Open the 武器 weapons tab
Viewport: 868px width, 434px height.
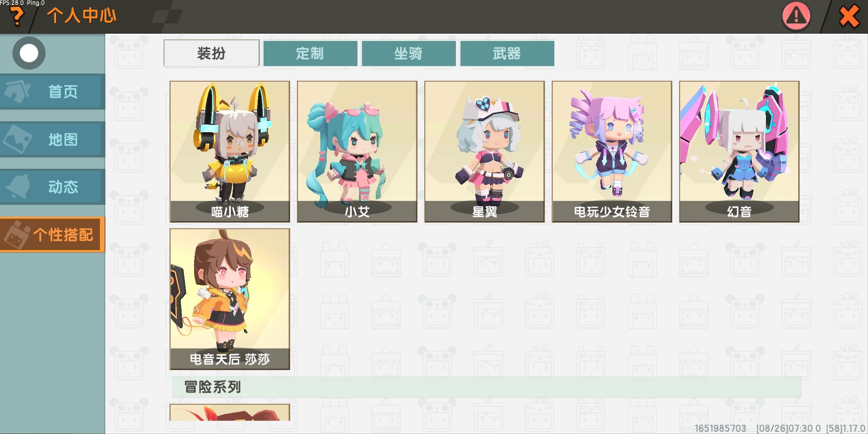tap(507, 53)
